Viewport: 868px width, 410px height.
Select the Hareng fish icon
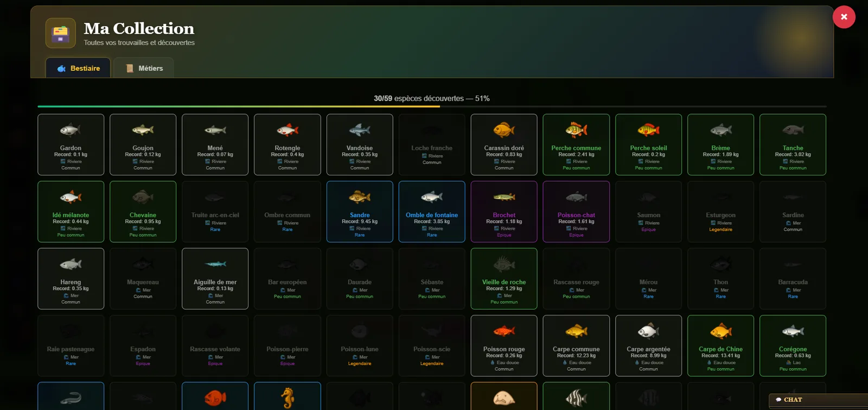[x=71, y=264]
